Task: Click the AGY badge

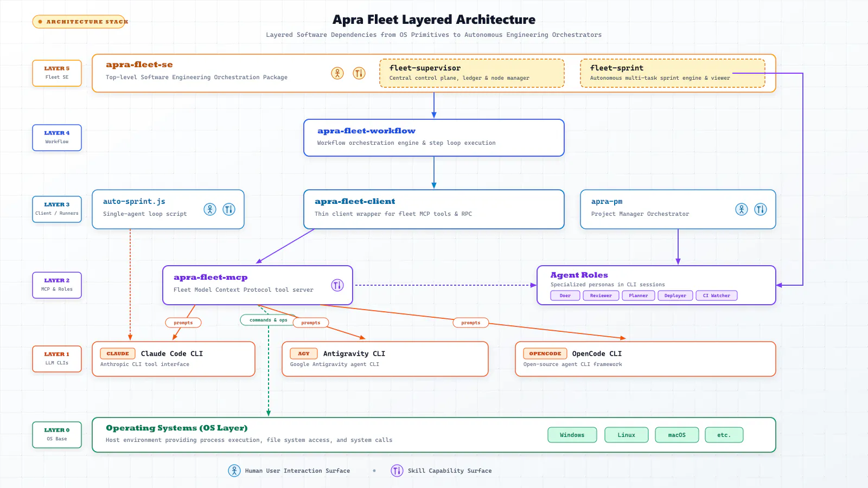Action: coord(304,354)
